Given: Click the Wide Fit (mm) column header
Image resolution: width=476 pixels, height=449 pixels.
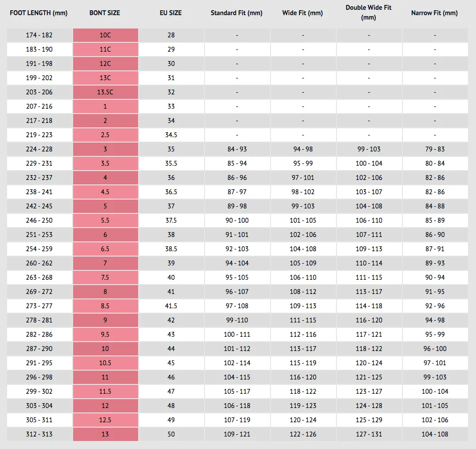Looking at the screenshot, I should [302, 13].
